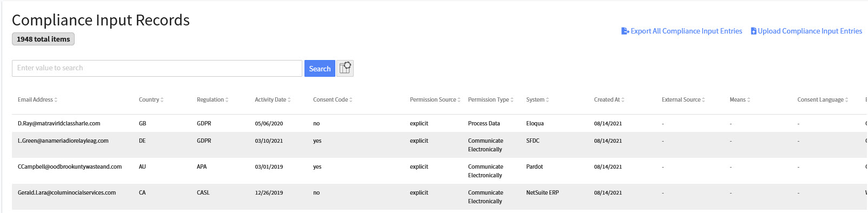Sort by Consent Language arrows icon
Image resolution: width=868 pixels, height=213 pixels.
[x=846, y=100]
